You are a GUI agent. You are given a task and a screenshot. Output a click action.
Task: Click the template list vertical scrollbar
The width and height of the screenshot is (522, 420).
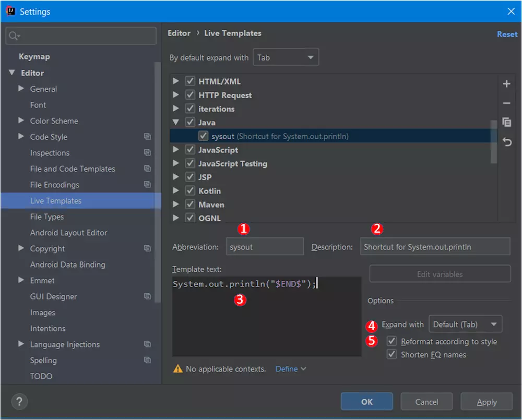(494, 142)
